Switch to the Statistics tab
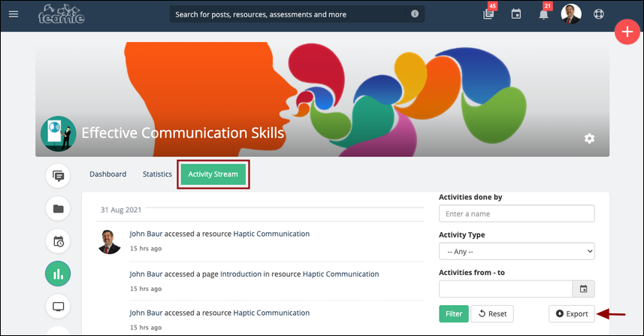Image resolution: width=644 pixels, height=336 pixels. coord(157,174)
